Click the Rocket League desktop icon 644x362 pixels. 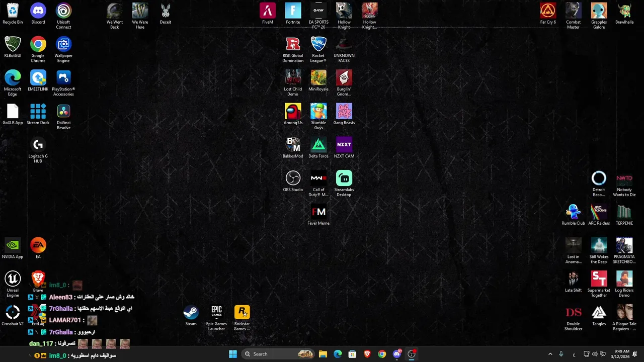pos(318,50)
